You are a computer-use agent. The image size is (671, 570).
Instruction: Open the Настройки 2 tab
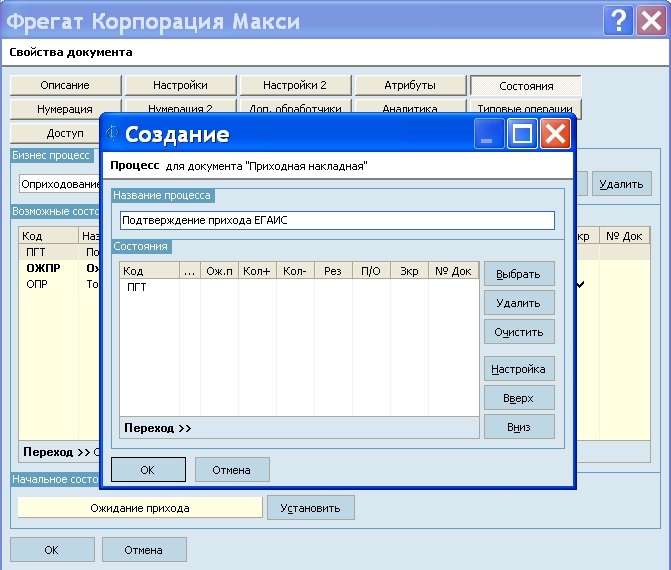pos(295,85)
